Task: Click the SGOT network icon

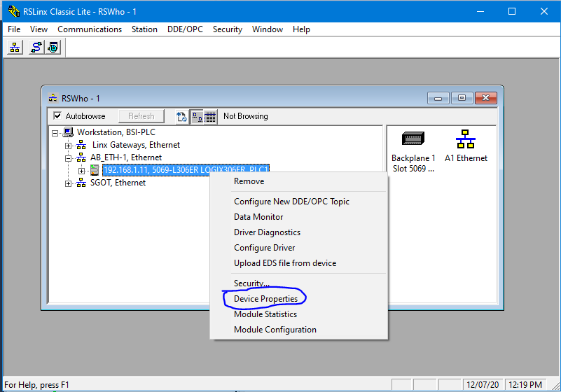Action: click(81, 183)
